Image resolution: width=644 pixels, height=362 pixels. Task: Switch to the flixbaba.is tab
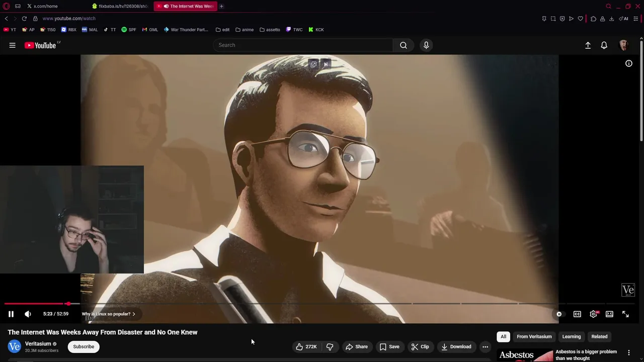tap(120, 6)
